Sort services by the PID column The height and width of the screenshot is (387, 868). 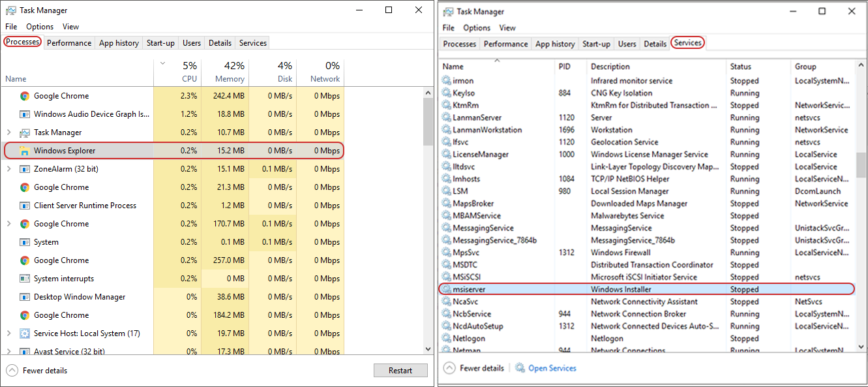pyautogui.click(x=571, y=67)
